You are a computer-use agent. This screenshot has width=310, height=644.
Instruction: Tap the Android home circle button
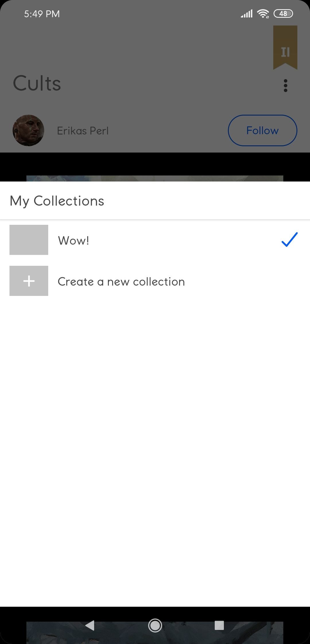155,625
